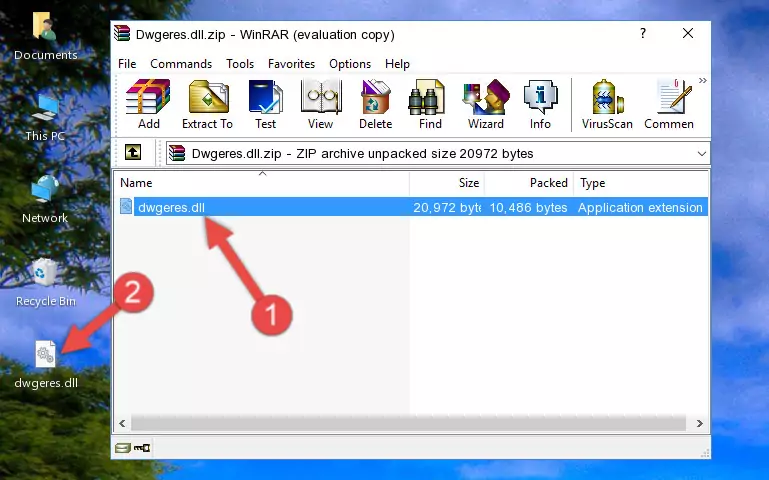769x480 pixels.
Task: Launch the Wizard tool
Action: (486, 104)
